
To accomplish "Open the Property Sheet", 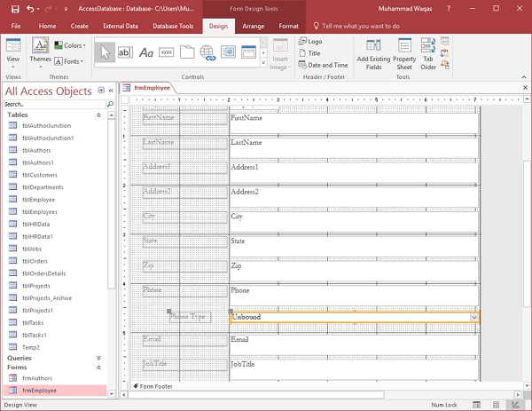I will pos(404,53).
